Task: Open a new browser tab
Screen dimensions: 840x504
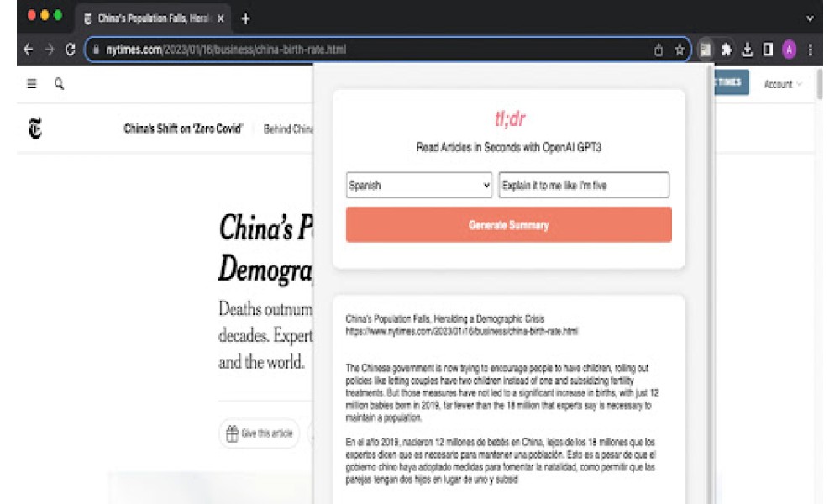Action: [x=245, y=18]
